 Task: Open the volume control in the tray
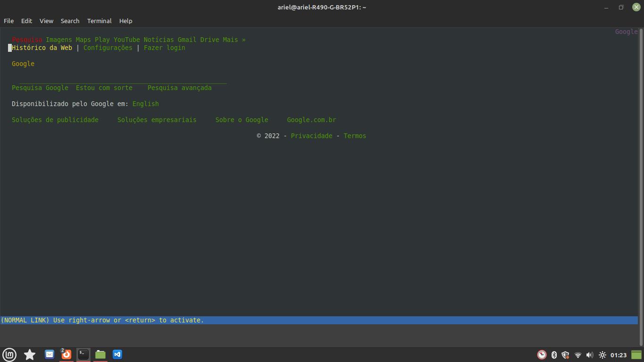[589, 354]
